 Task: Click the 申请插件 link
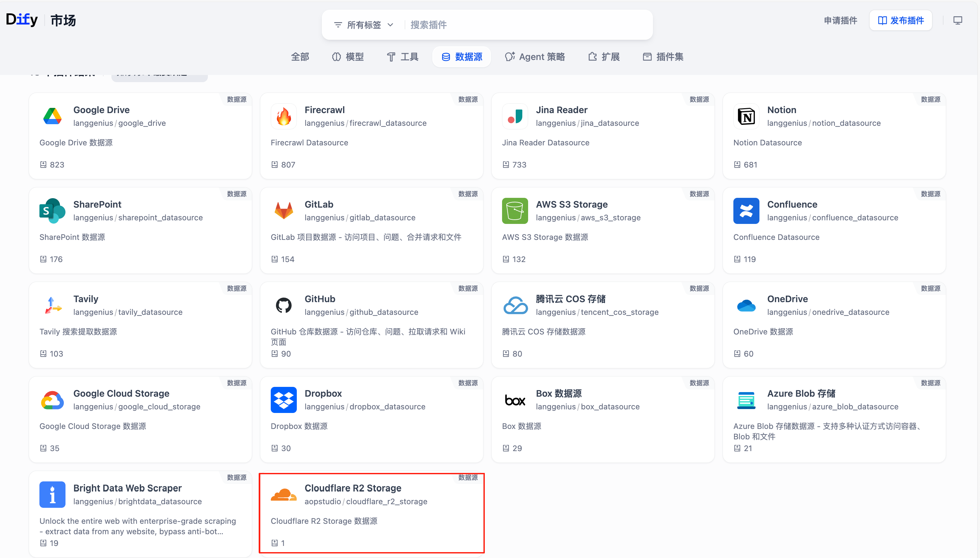coord(840,20)
